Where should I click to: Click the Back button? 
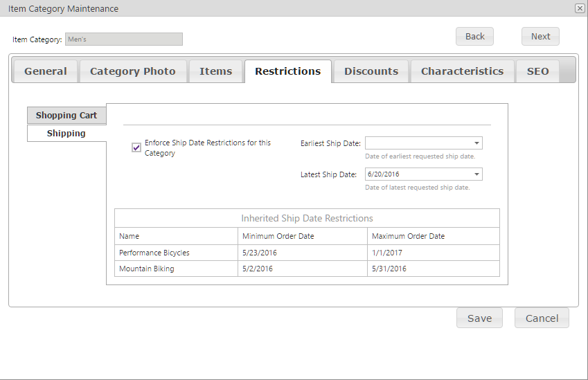click(x=474, y=37)
